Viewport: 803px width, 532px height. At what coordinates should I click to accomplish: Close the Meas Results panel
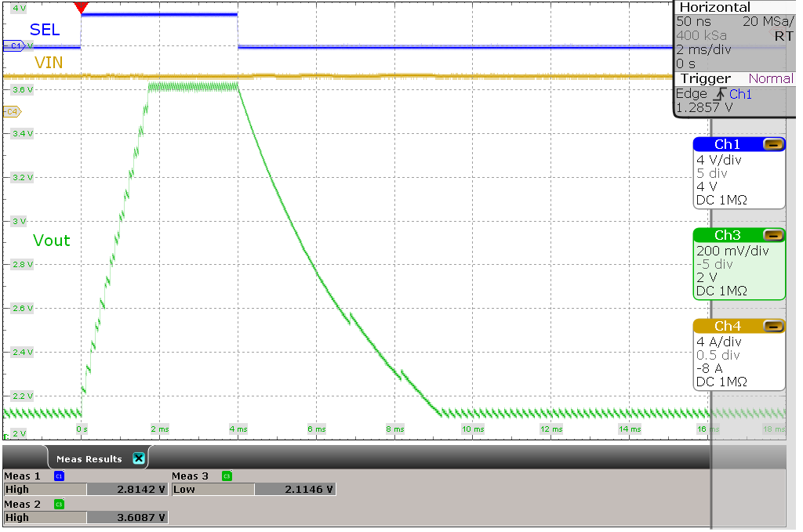tap(139, 458)
